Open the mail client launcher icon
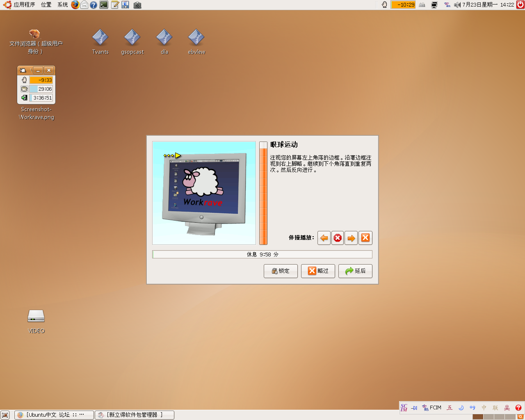The image size is (525, 420). (84, 5)
